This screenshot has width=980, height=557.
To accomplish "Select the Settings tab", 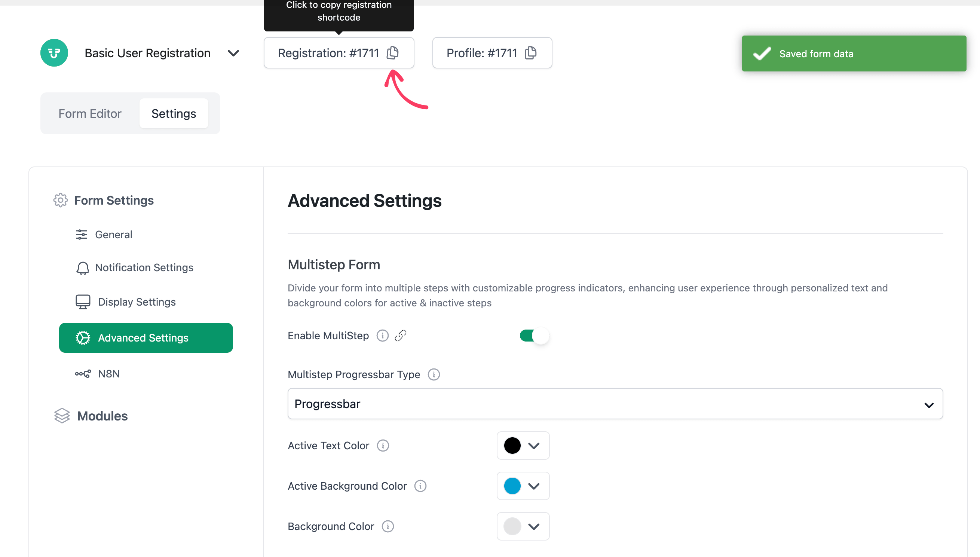I will click(x=174, y=113).
